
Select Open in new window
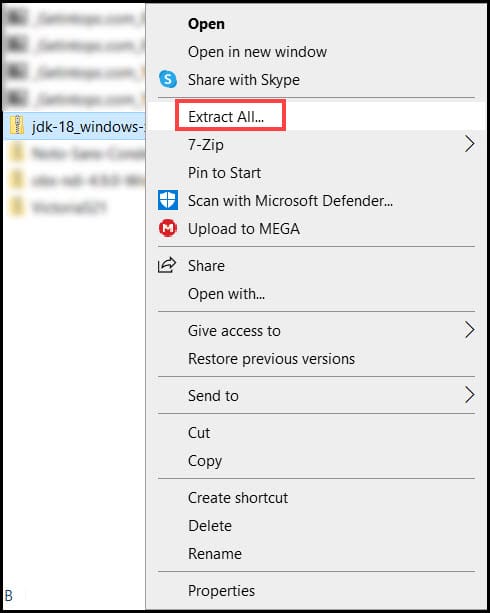(x=257, y=52)
